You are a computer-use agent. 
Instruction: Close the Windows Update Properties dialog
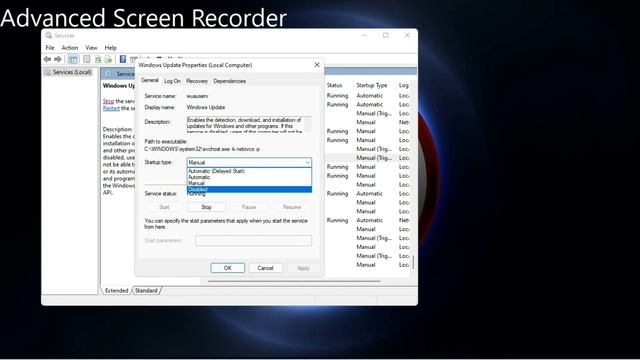click(x=317, y=65)
